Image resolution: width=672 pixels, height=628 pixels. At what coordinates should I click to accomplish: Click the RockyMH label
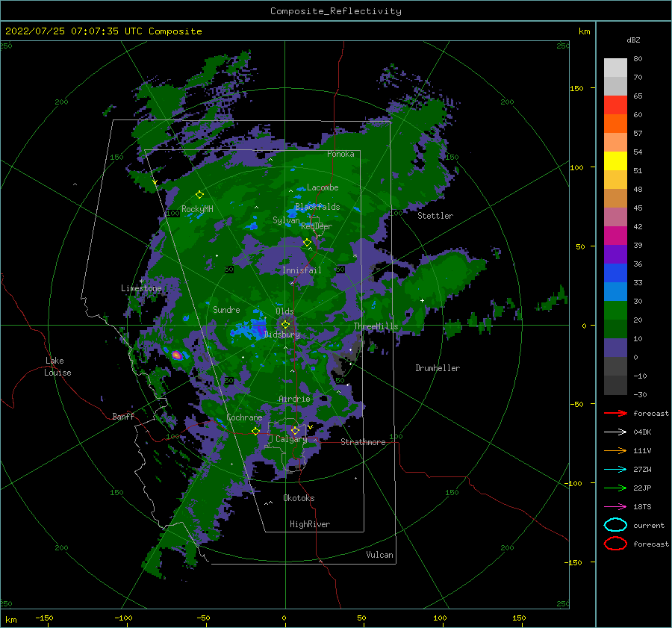pyautogui.click(x=197, y=209)
